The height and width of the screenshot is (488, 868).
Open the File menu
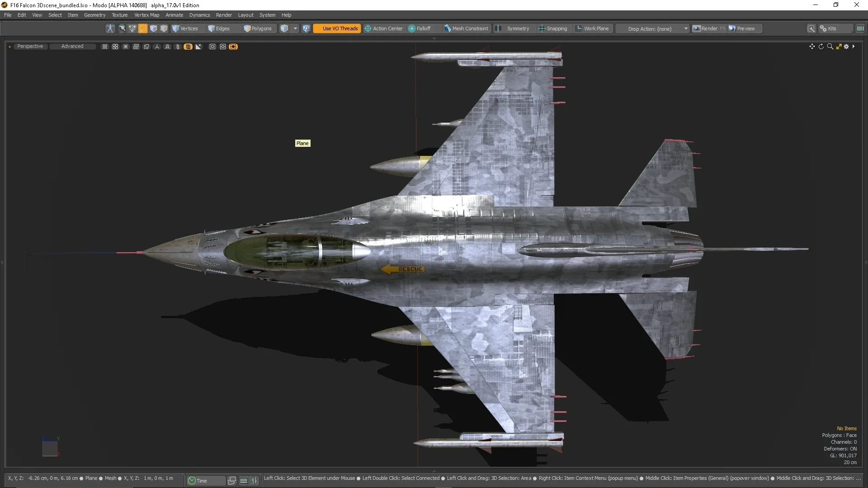pyautogui.click(x=8, y=15)
